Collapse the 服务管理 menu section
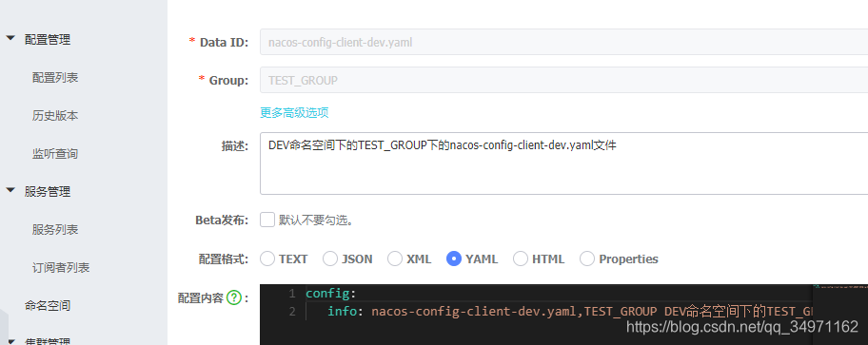The height and width of the screenshot is (345, 868). [x=10, y=191]
